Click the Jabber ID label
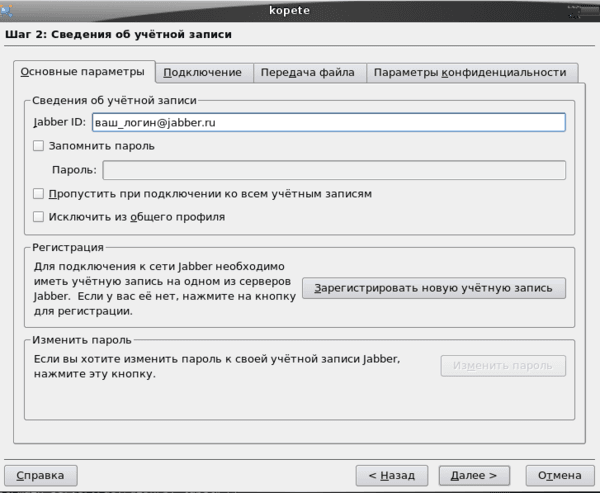The width and height of the screenshot is (600, 493). coord(60,122)
